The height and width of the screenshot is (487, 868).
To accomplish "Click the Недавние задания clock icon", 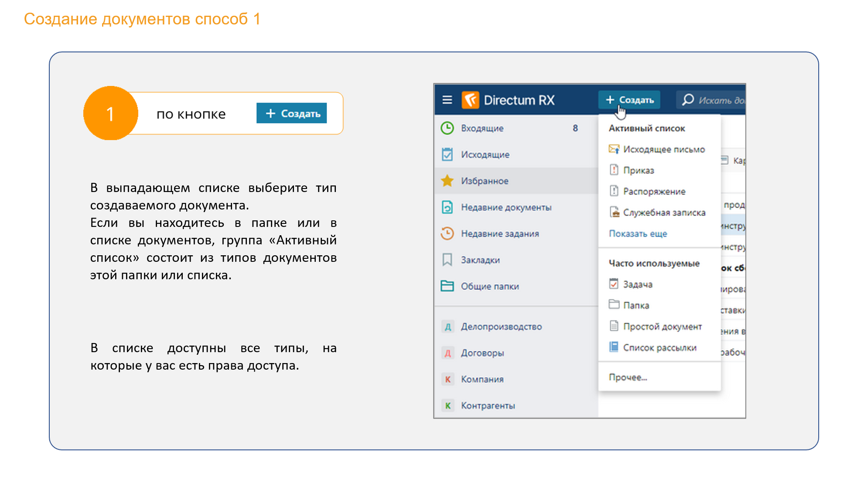I will click(x=447, y=233).
